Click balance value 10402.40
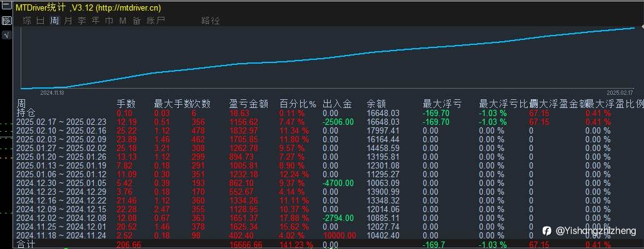This screenshot has height=249, width=644. click(383, 235)
